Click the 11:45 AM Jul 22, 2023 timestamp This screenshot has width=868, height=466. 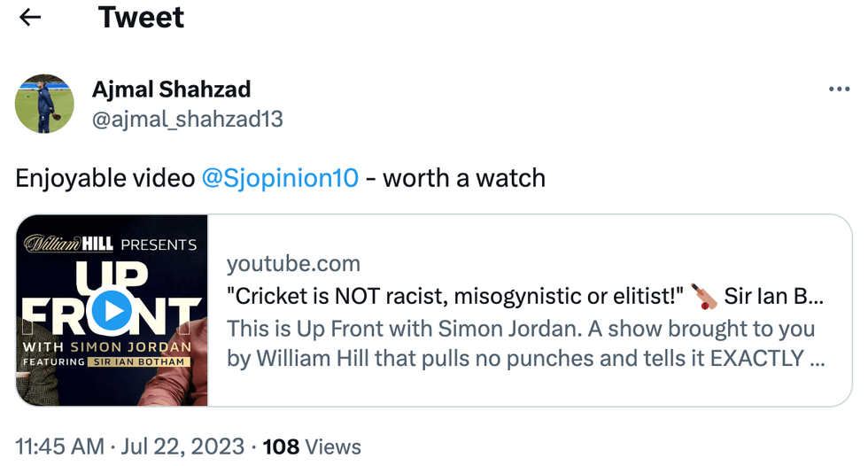pos(129,447)
